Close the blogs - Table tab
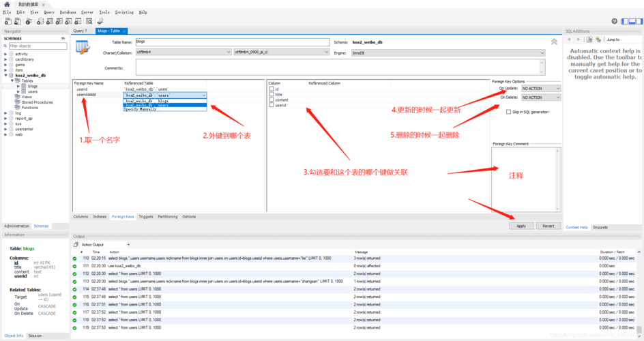Image resolution: width=644 pixels, height=341 pixels. (x=124, y=31)
